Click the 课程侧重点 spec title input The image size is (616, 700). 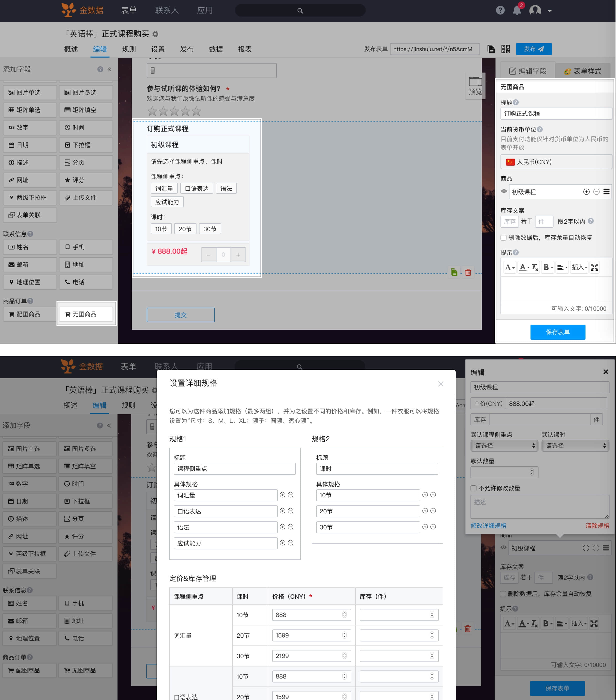pos(234,469)
